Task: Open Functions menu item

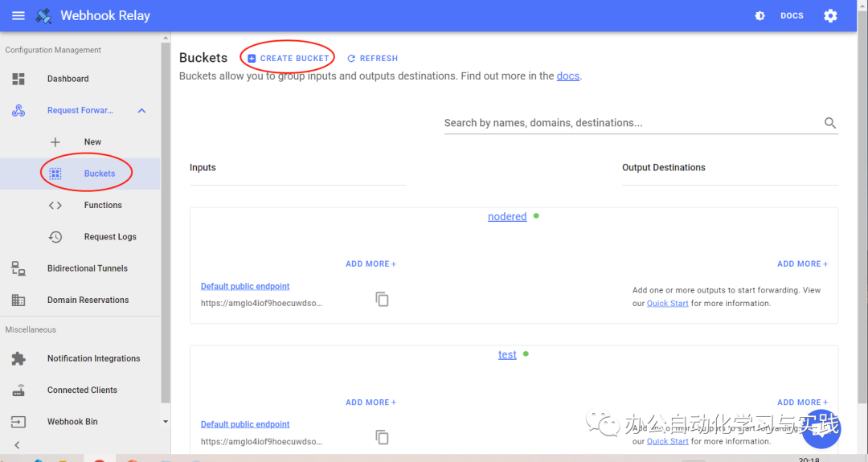Action: click(x=103, y=205)
